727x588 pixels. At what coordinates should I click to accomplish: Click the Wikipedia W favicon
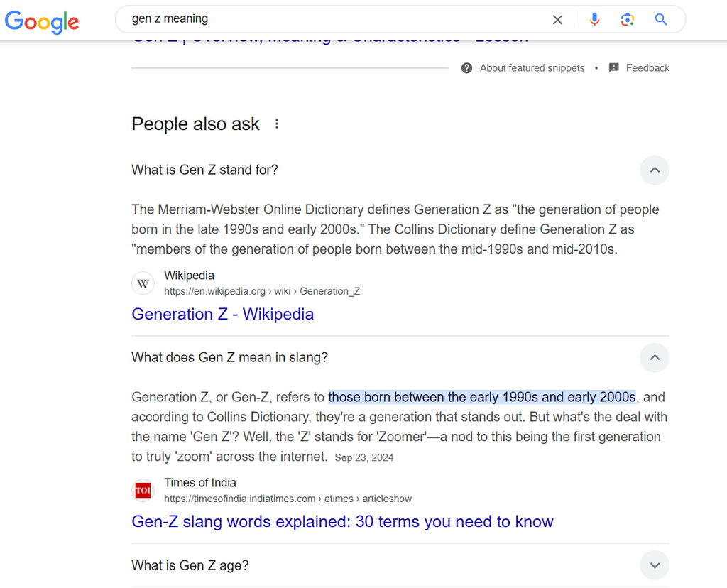pos(143,283)
